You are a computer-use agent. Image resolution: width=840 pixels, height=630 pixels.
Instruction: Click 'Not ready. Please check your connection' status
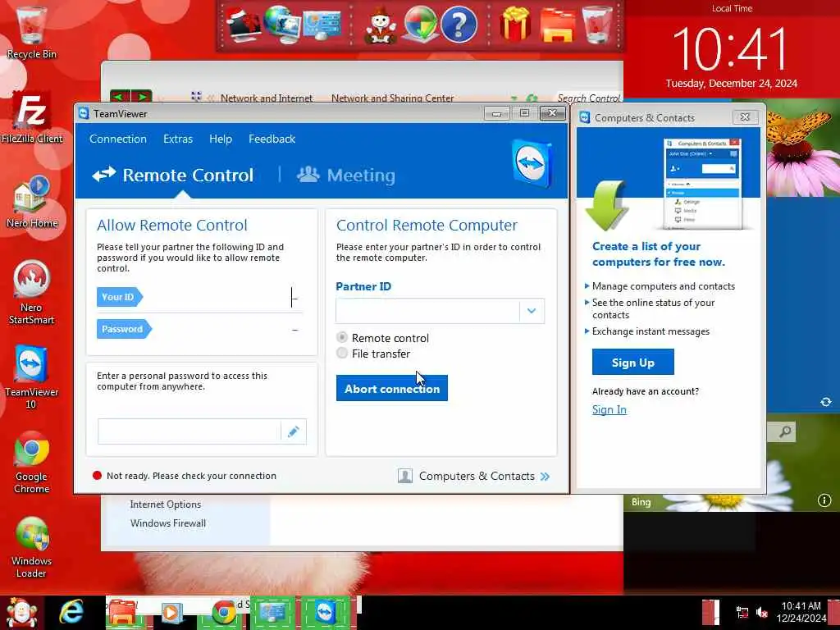pos(191,476)
